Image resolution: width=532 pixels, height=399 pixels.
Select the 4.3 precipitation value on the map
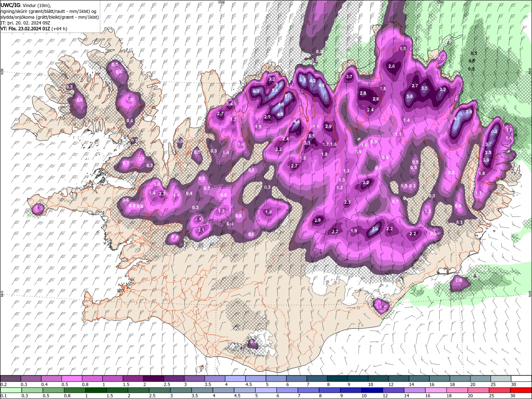(256, 91)
